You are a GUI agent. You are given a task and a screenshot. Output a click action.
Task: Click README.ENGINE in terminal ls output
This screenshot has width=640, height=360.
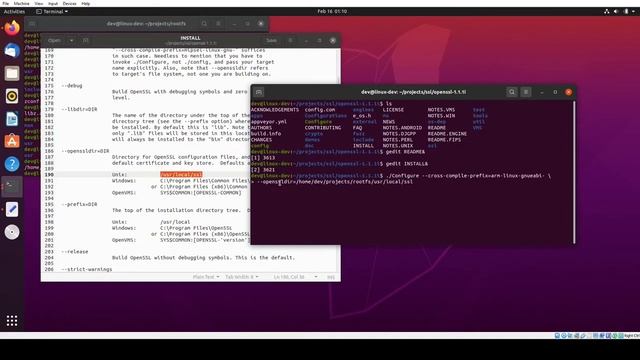(447, 134)
